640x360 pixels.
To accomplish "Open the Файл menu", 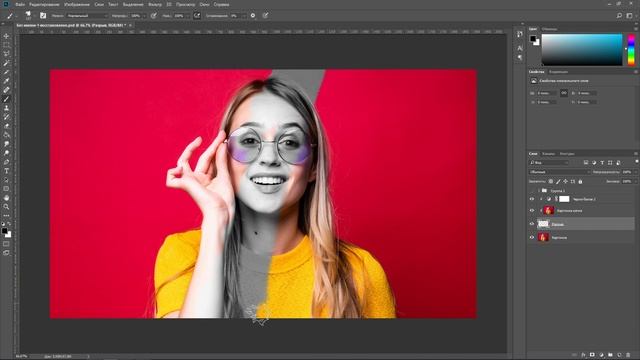I will click(20, 4).
